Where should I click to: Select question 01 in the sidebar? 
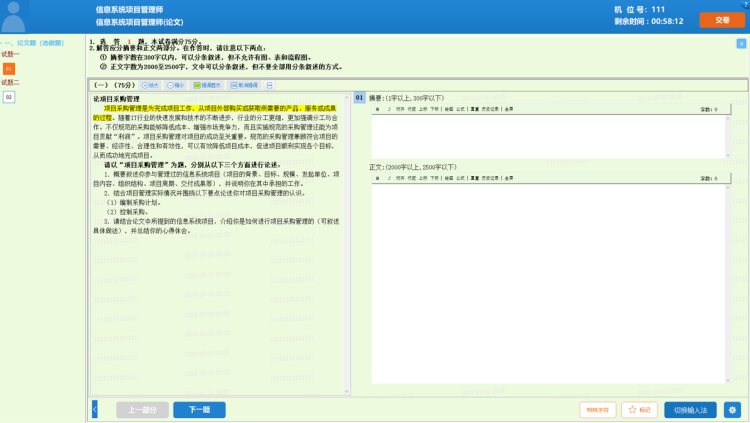click(9, 68)
